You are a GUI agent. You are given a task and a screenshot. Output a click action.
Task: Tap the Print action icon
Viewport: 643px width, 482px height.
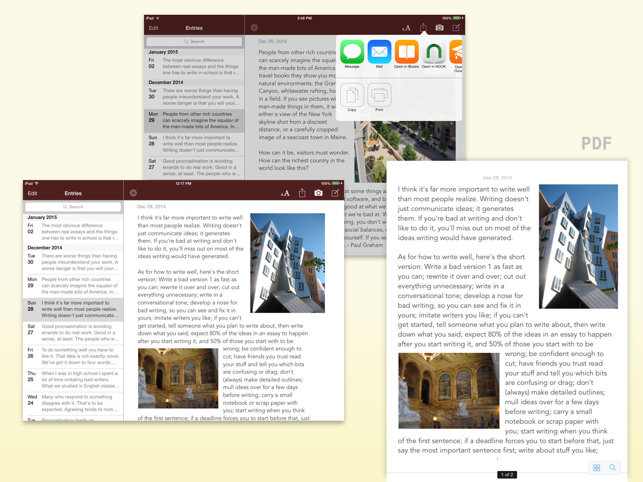coord(379,95)
